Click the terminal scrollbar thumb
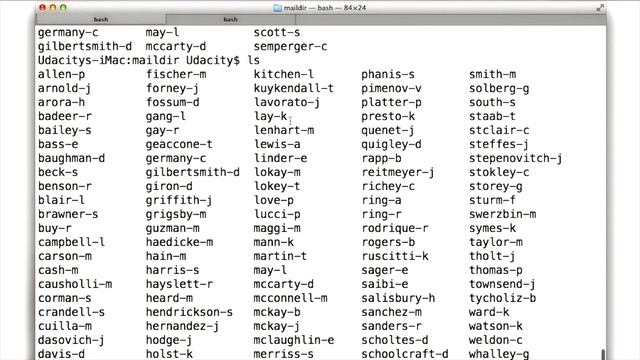640x360 pixels. tap(603, 354)
